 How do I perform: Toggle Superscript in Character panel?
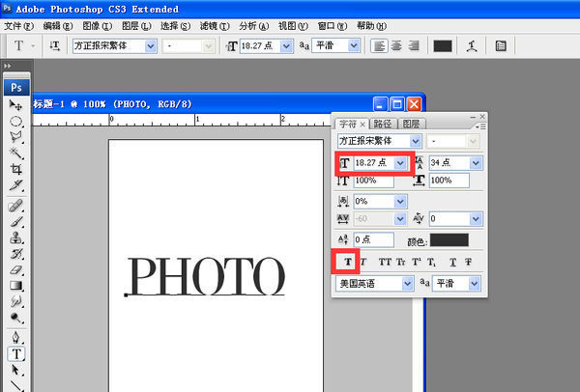[x=416, y=262]
